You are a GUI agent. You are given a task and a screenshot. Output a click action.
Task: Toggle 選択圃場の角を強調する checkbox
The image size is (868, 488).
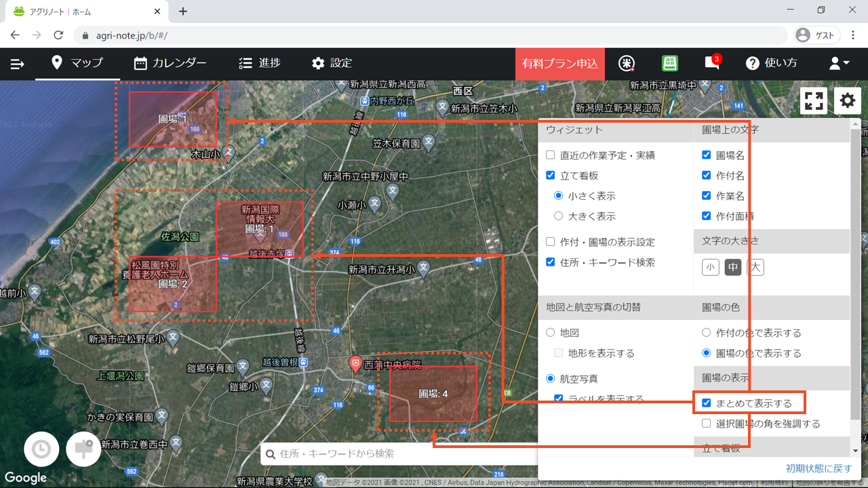(x=707, y=424)
